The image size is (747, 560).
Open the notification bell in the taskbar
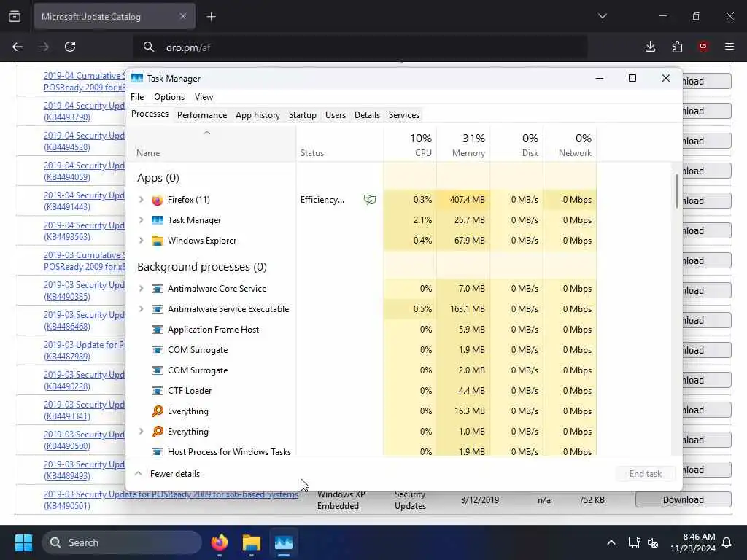(x=727, y=542)
